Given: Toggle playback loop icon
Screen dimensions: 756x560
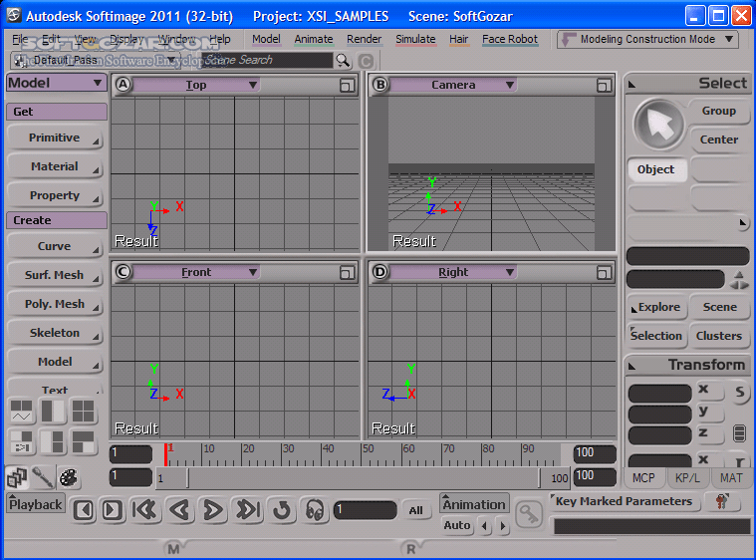Looking at the screenshot, I should point(282,510).
